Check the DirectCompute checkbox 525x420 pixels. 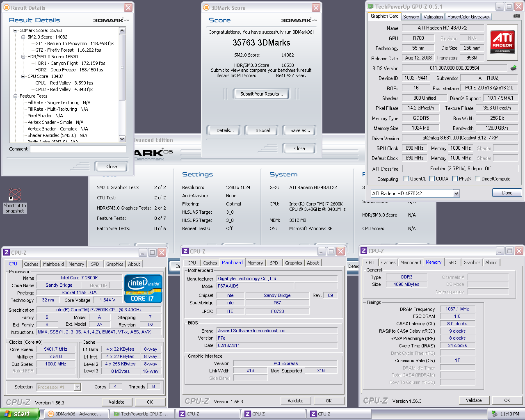[x=477, y=179]
